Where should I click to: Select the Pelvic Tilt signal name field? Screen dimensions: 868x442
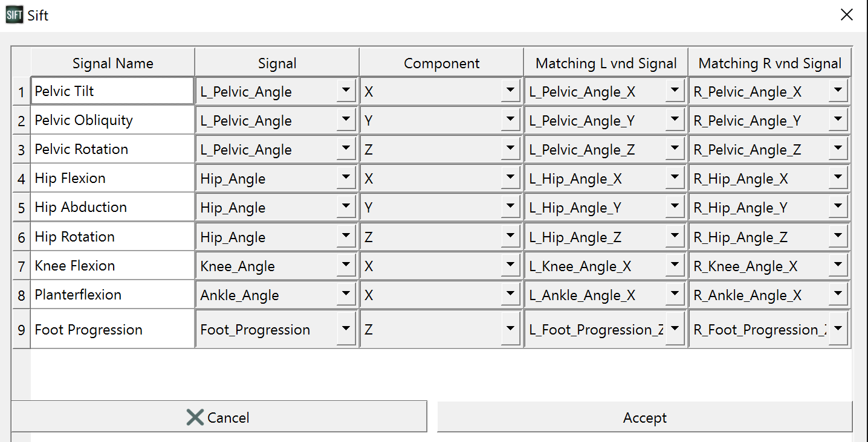(112, 91)
